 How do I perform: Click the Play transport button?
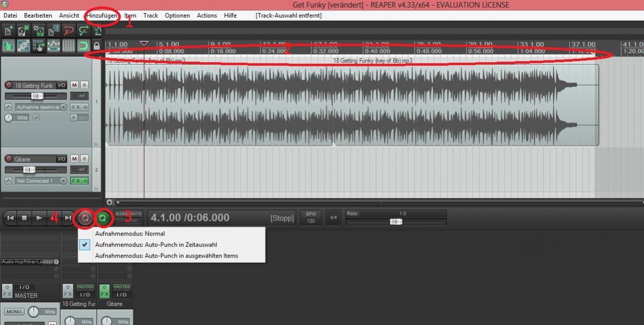(39, 218)
